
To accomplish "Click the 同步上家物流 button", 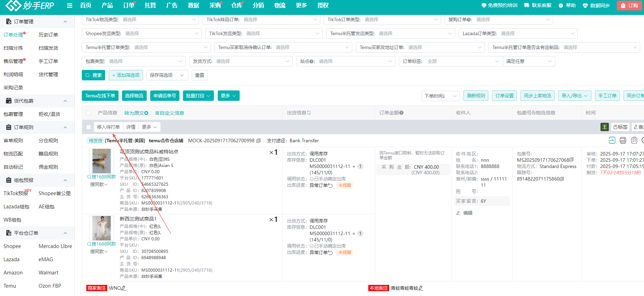I will click(x=537, y=96).
